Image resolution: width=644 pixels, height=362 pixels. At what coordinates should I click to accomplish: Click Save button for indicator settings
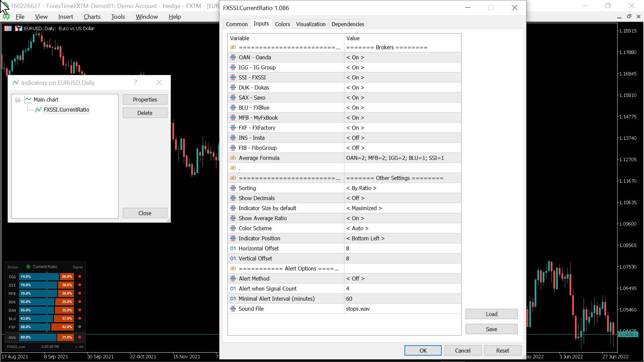click(x=491, y=329)
